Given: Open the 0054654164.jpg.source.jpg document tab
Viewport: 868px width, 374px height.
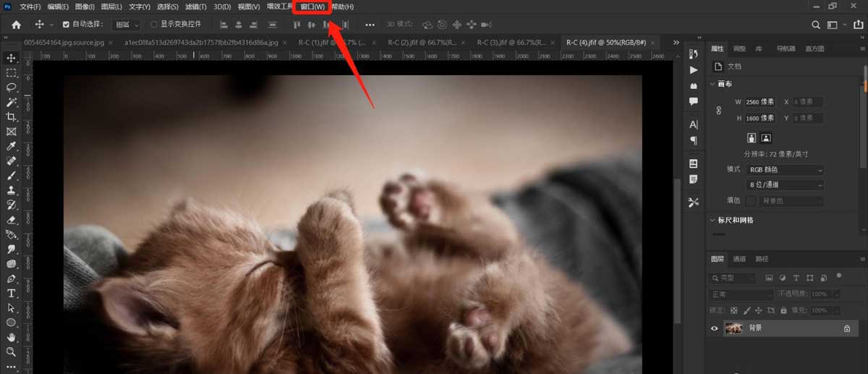Looking at the screenshot, I should pyautogui.click(x=64, y=42).
